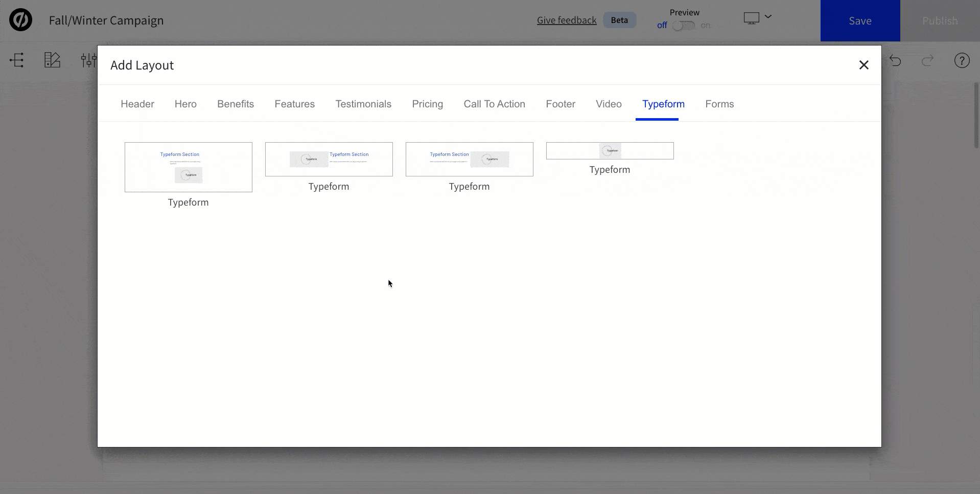Switch to the Header tab
The width and height of the screenshot is (980, 494).
137,104
